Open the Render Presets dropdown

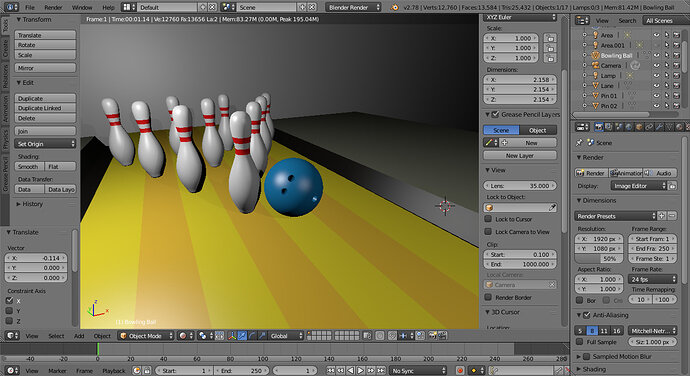[616, 216]
